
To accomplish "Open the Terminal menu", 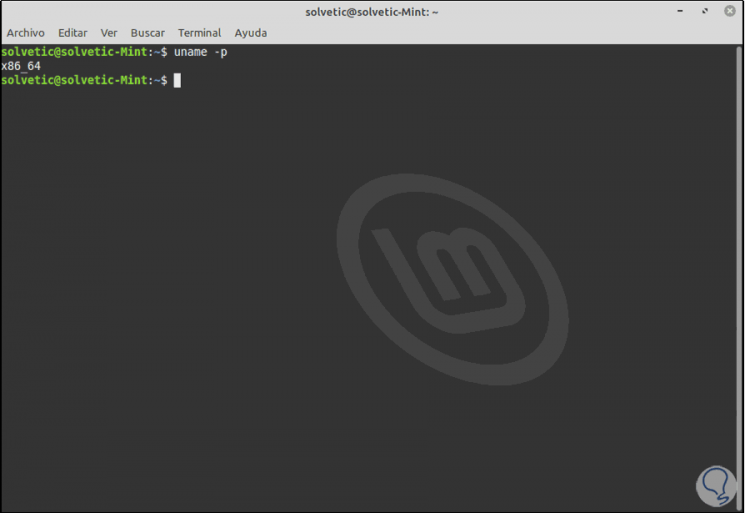I will (200, 33).
